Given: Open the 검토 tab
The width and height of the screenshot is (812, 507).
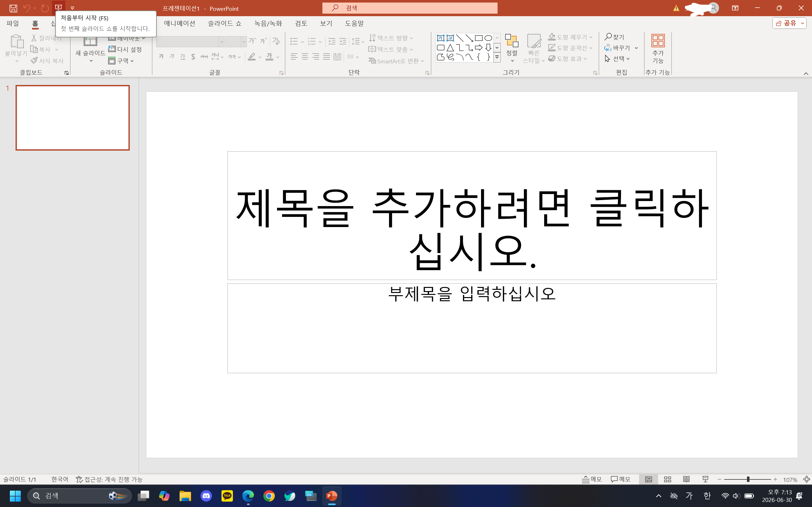Looking at the screenshot, I should [x=301, y=23].
